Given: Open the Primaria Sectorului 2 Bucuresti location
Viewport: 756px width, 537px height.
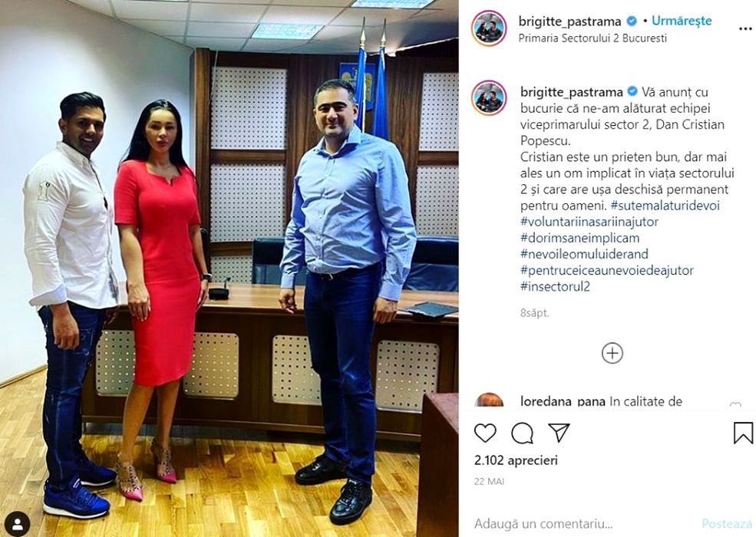Looking at the screenshot, I should pos(593,38).
